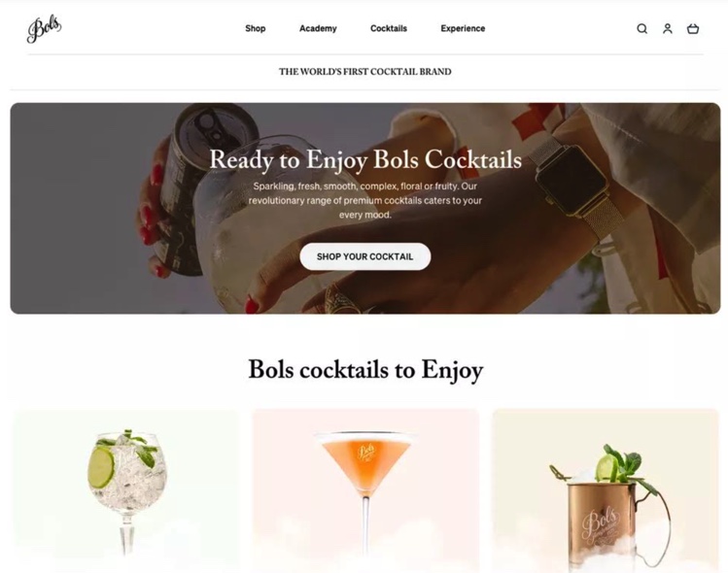Go to the Experience menu item
This screenshot has width=728, height=573.
click(x=463, y=28)
